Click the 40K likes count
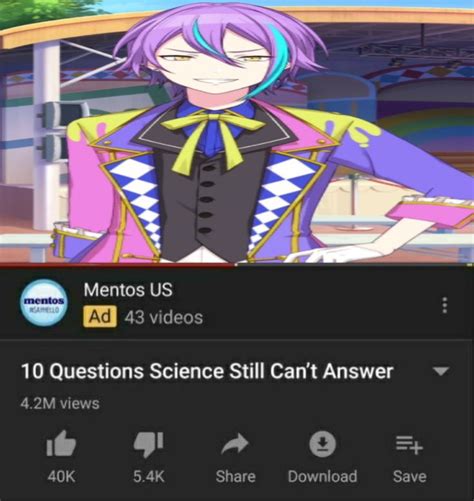474x501 pixels. pyautogui.click(x=61, y=476)
